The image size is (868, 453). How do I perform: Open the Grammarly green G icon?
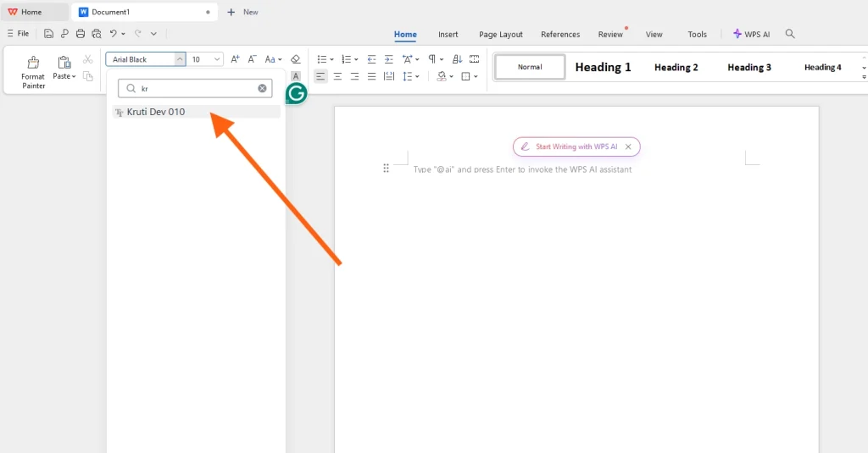point(296,93)
